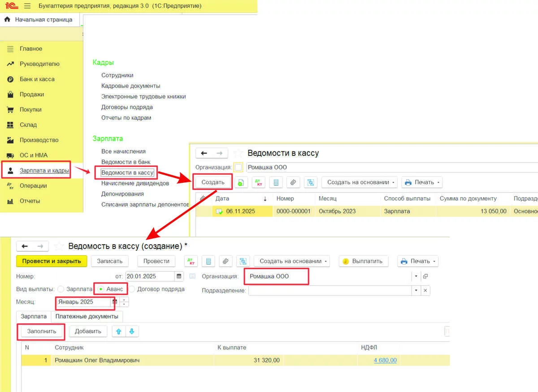Switch to Платежные документы tab
The width and height of the screenshot is (538, 392).
coord(87,316)
